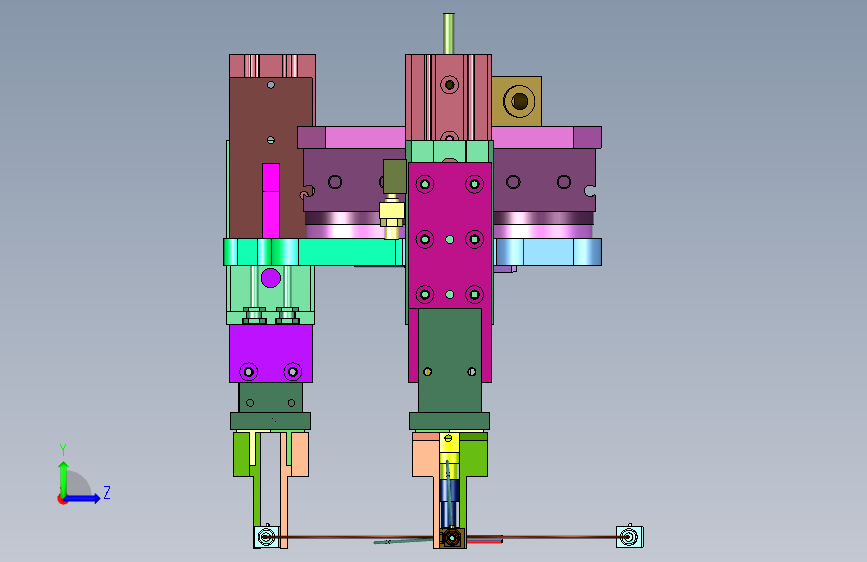The height and width of the screenshot is (562, 867).
Task: Select the purple circle on the left green housing
Action: tap(270, 278)
